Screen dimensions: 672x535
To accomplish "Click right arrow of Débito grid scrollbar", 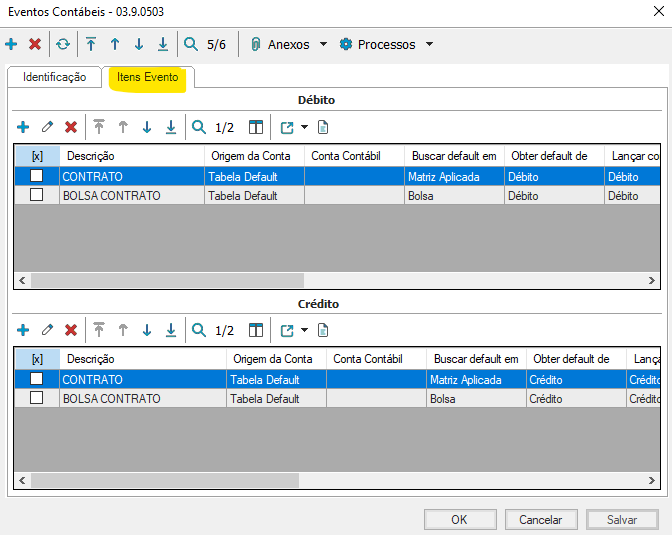I will 651,280.
